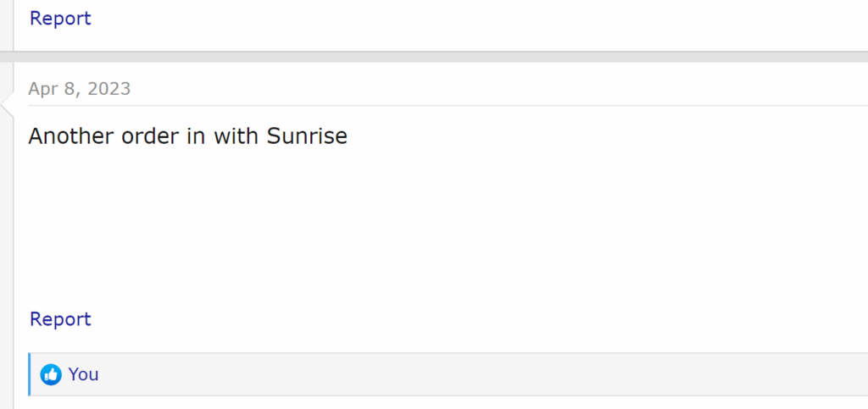Click the blue left border of likes bar
868x409 pixels.
pos(29,374)
